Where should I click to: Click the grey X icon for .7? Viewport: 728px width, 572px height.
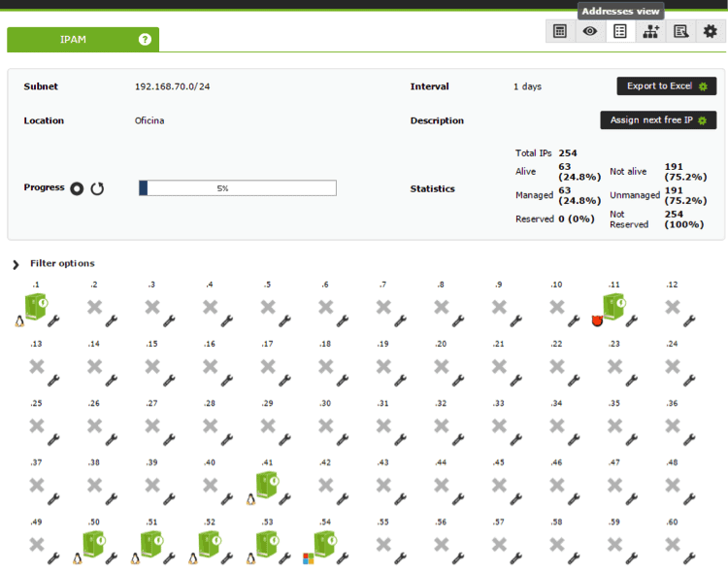point(383,307)
